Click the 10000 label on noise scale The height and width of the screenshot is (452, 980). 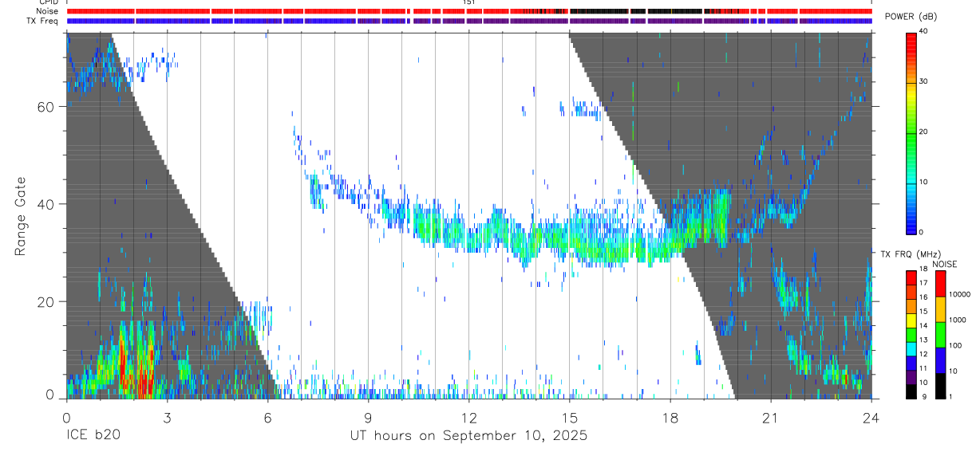coord(960,294)
